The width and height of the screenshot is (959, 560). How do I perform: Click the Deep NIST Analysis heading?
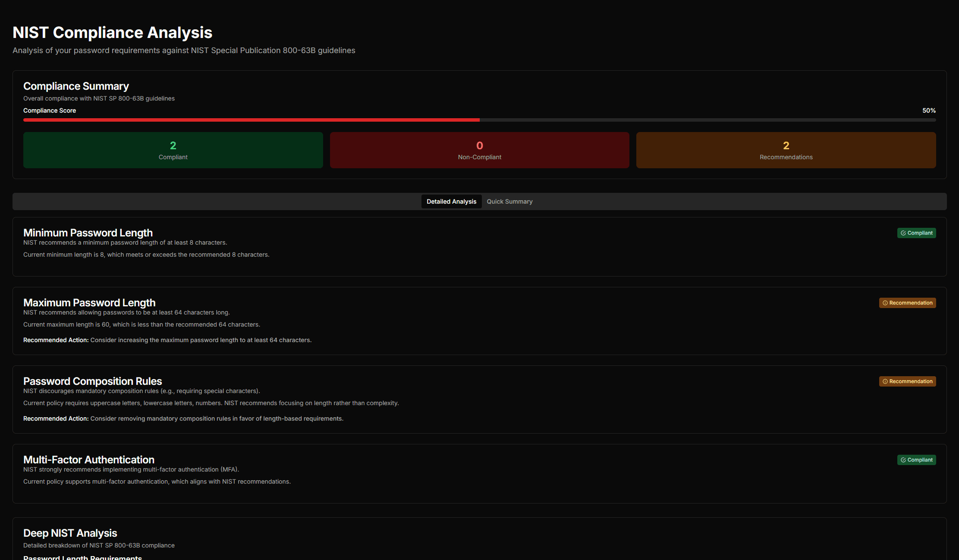pyautogui.click(x=70, y=533)
